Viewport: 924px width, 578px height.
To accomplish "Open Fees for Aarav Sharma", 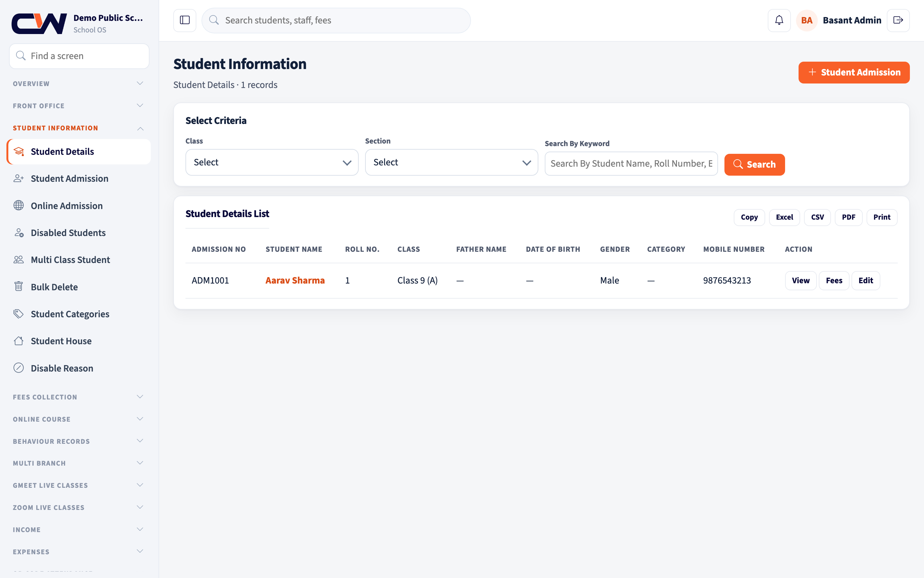I will (x=834, y=281).
